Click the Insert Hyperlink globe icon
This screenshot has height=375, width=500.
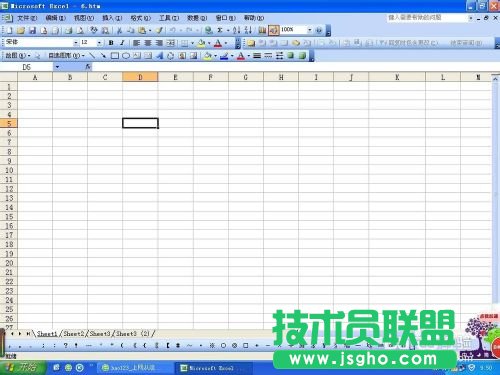coord(209,30)
